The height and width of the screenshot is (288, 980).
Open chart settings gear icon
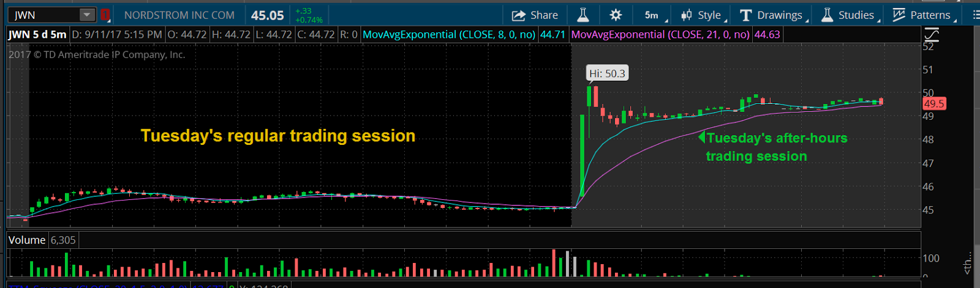coord(616,15)
